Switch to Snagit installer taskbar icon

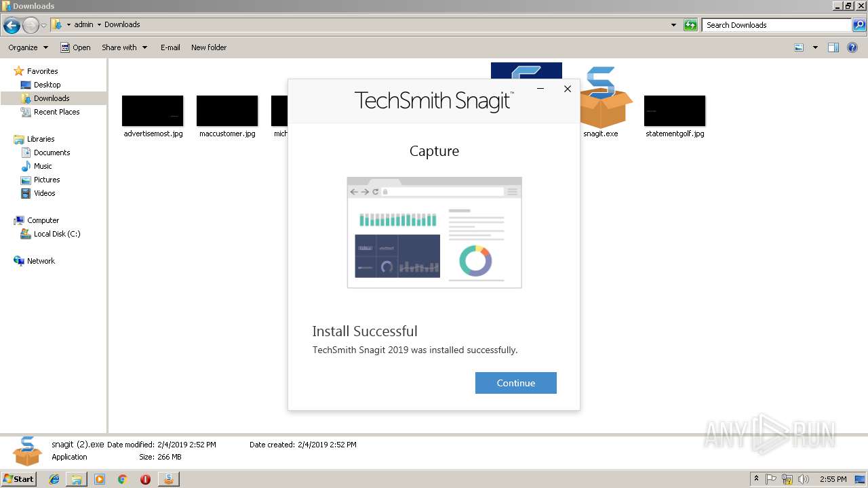click(168, 479)
